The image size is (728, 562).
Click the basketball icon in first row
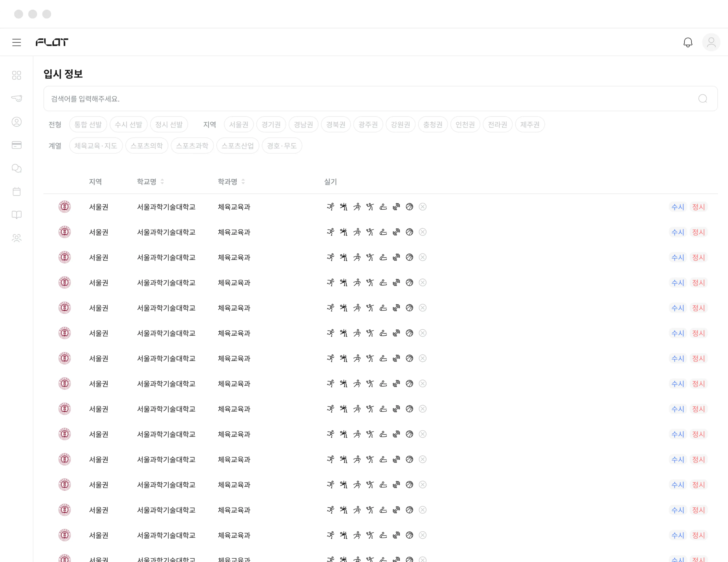409,207
